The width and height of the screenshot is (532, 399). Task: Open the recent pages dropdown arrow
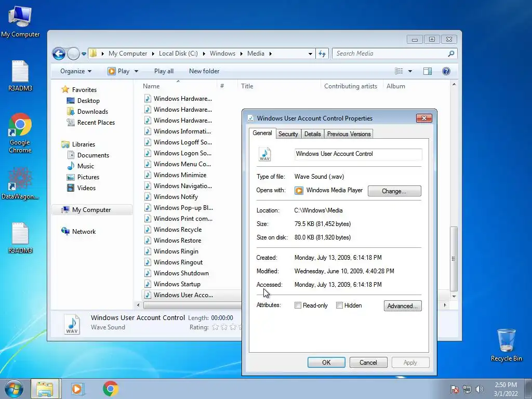point(84,54)
